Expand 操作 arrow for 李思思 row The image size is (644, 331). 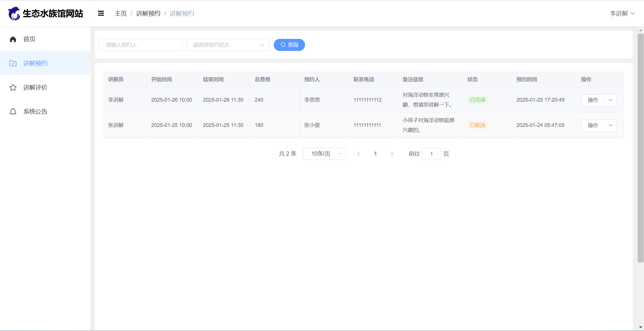coord(611,100)
